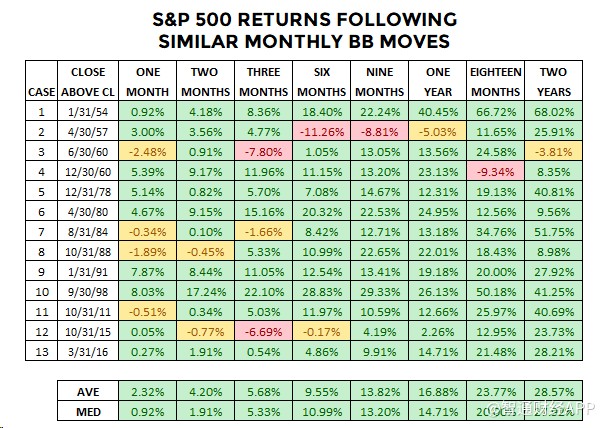Select the red -9.34% cell
The height and width of the screenshot is (428, 605).
click(x=495, y=170)
